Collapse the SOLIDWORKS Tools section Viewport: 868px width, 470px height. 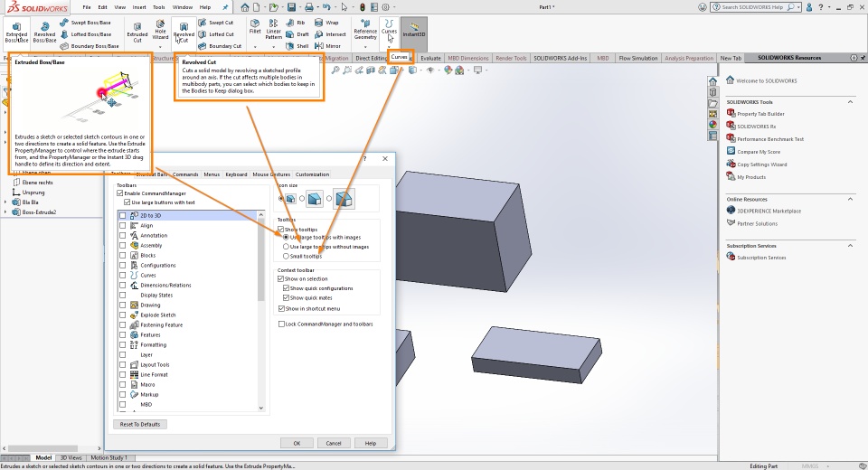[x=850, y=102]
